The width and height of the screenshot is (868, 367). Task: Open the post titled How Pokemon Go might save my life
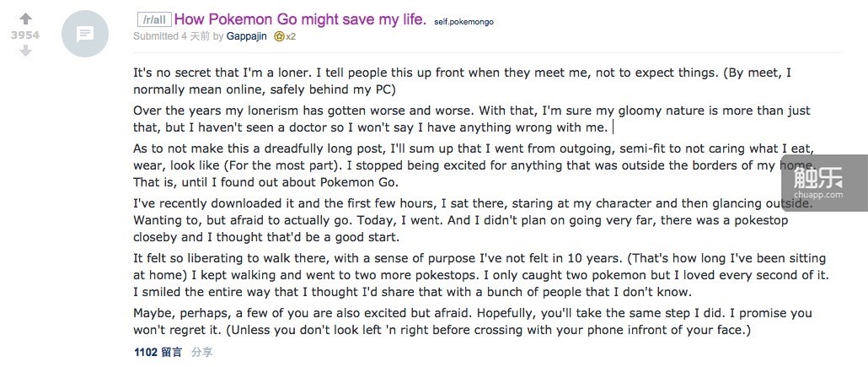click(x=300, y=20)
